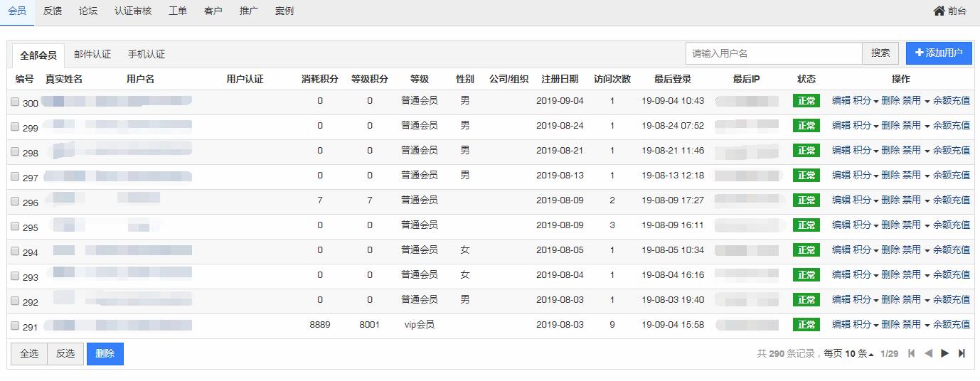
Task: Click the 添加用户 button with plus icon
Action: pos(938,53)
